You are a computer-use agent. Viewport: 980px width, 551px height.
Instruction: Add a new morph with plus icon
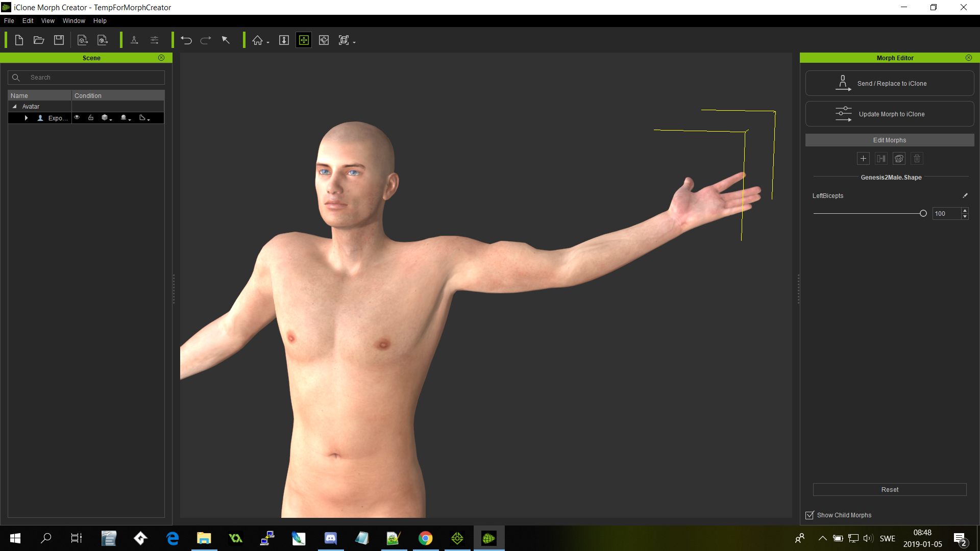click(x=863, y=159)
